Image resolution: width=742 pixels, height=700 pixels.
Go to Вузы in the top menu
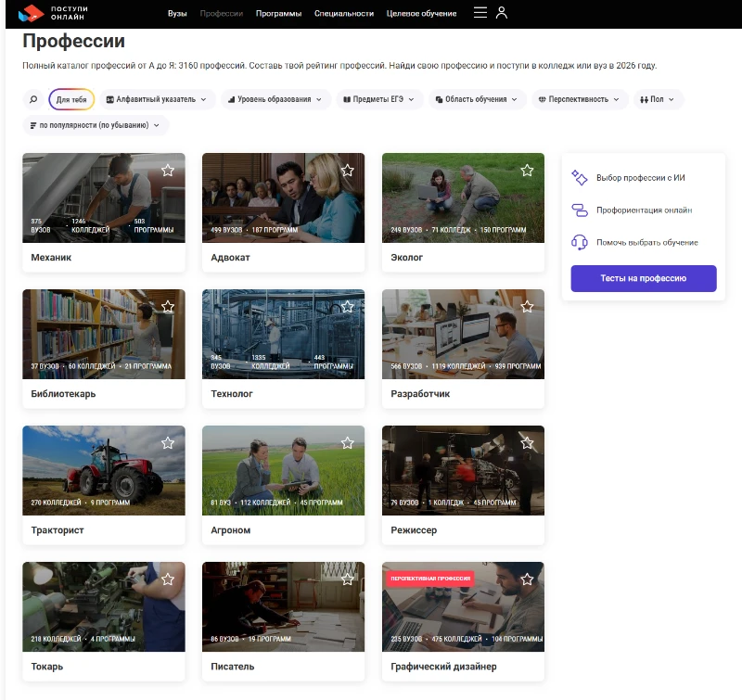(177, 13)
